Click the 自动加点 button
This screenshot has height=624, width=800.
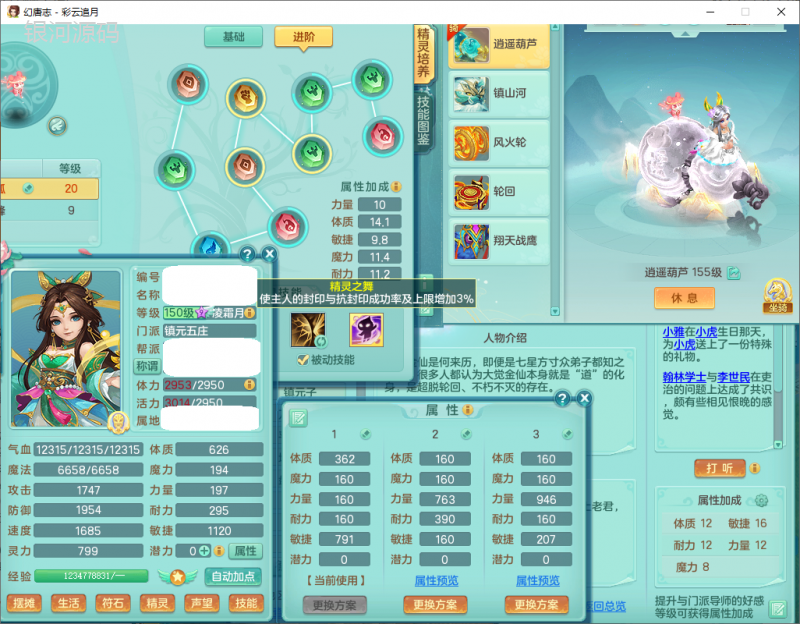point(232,576)
